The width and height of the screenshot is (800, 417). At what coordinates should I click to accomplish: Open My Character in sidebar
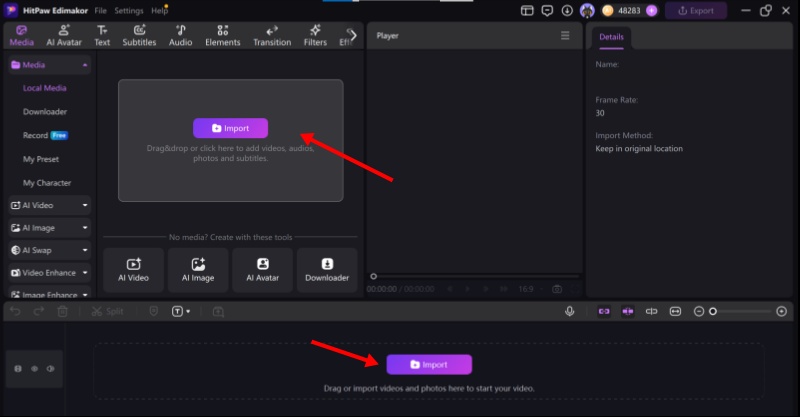tap(47, 183)
